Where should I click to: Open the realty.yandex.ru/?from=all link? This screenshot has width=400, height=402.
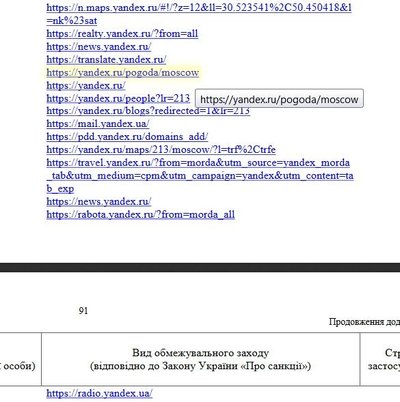tap(122, 34)
